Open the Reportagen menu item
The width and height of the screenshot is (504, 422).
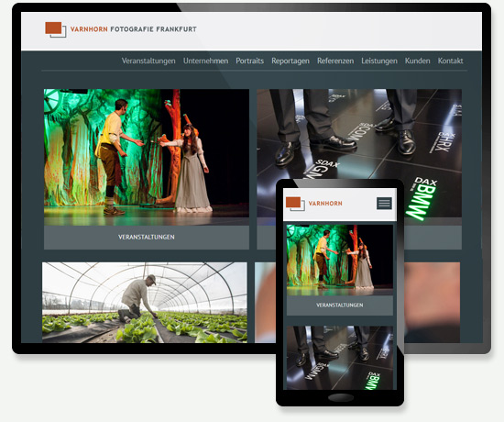point(290,61)
